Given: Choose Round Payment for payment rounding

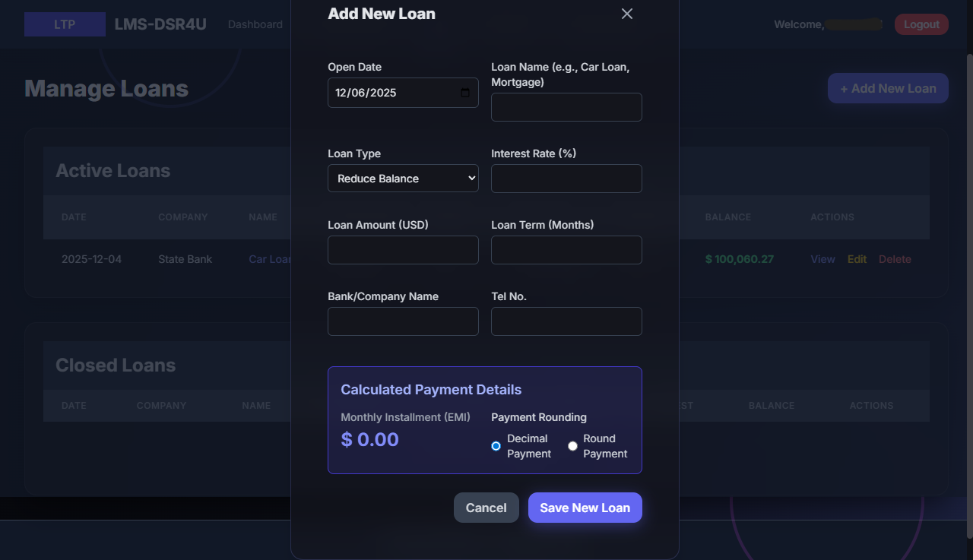Looking at the screenshot, I should tap(572, 446).
